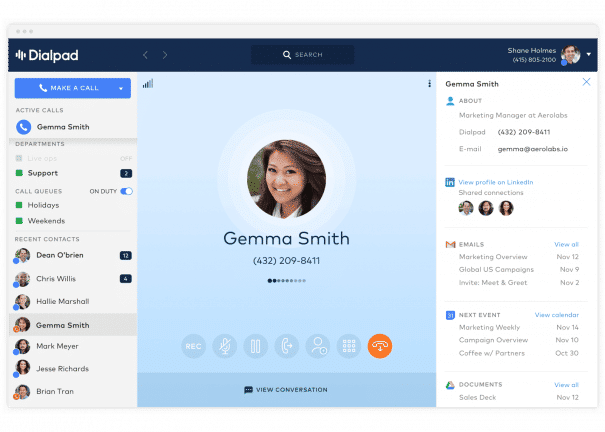Click the About person icon
605x432 pixels.
pos(450,101)
